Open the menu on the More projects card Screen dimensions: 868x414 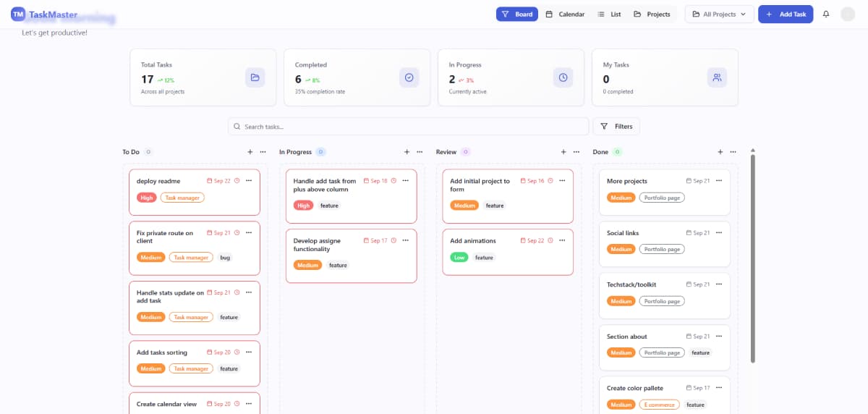point(719,181)
